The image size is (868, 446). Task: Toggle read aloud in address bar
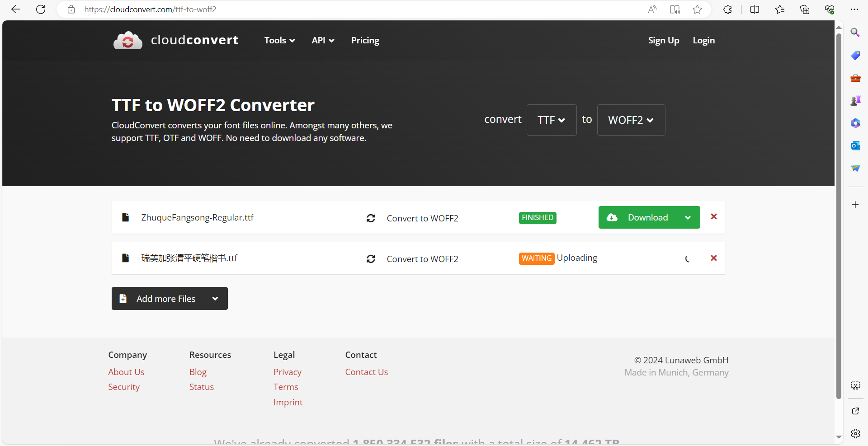coord(652,9)
